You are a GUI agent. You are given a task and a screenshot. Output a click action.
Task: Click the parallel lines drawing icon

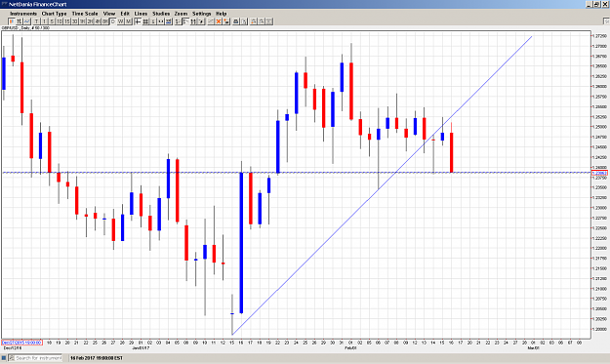coord(193,21)
